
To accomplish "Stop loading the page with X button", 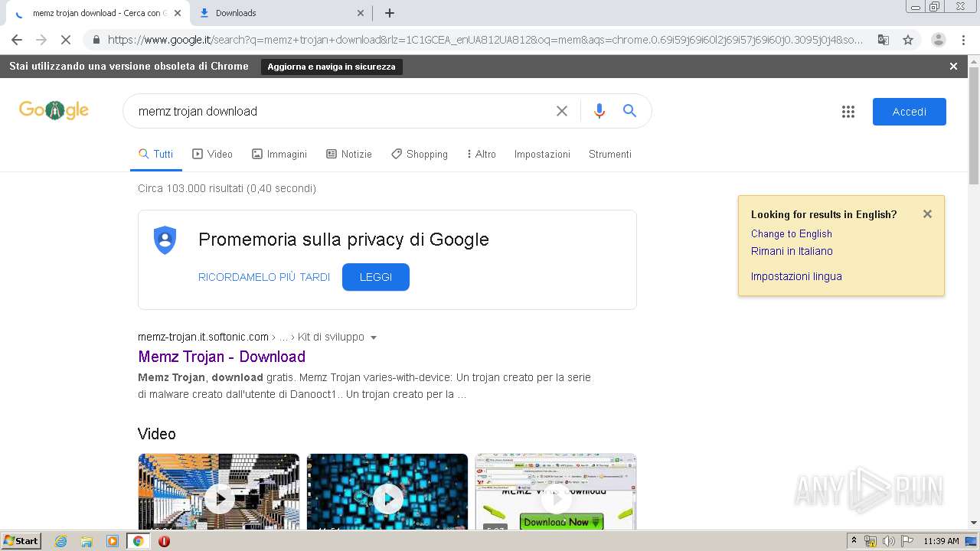I will coord(65,40).
